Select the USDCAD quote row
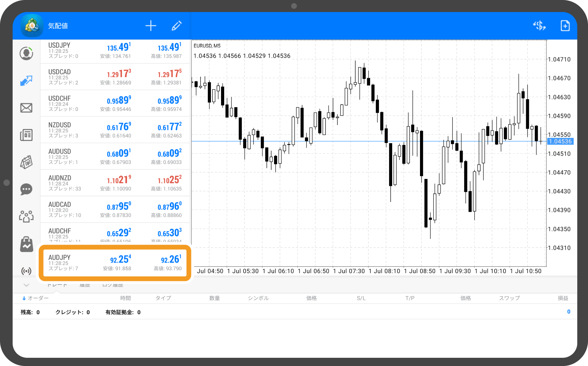 pyautogui.click(x=115, y=77)
